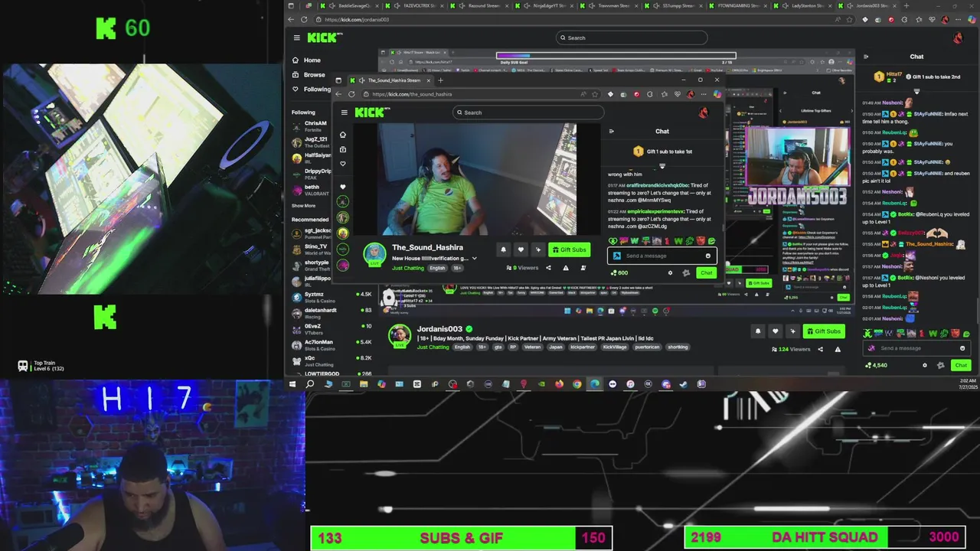The height and width of the screenshot is (551, 980).
Task: Toggle notification bell for Jordanis003
Action: (758, 331)
